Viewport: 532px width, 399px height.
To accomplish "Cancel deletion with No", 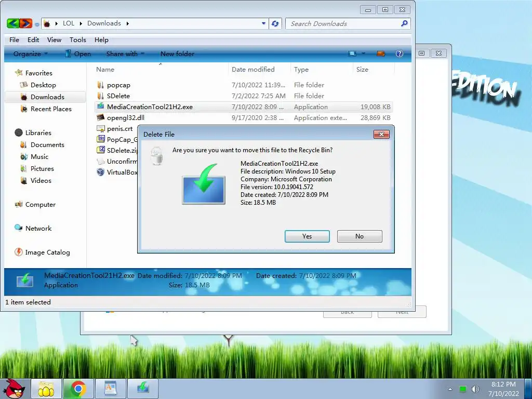I will (360, 236).
